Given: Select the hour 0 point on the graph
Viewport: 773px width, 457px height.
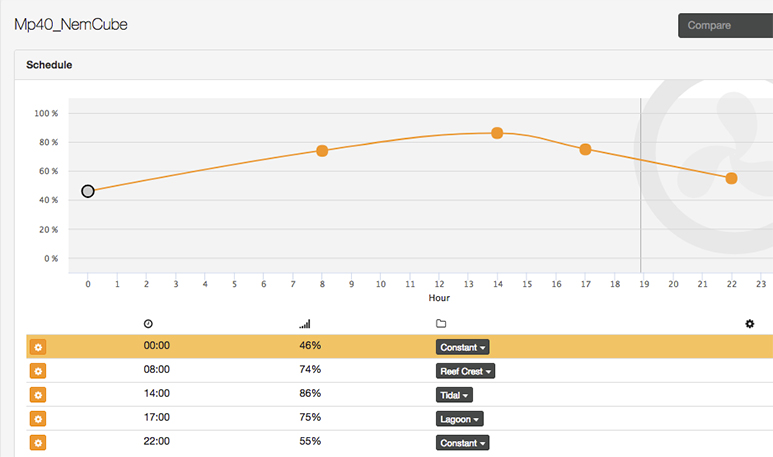Looking at the screenshot, I should point(88,191).
